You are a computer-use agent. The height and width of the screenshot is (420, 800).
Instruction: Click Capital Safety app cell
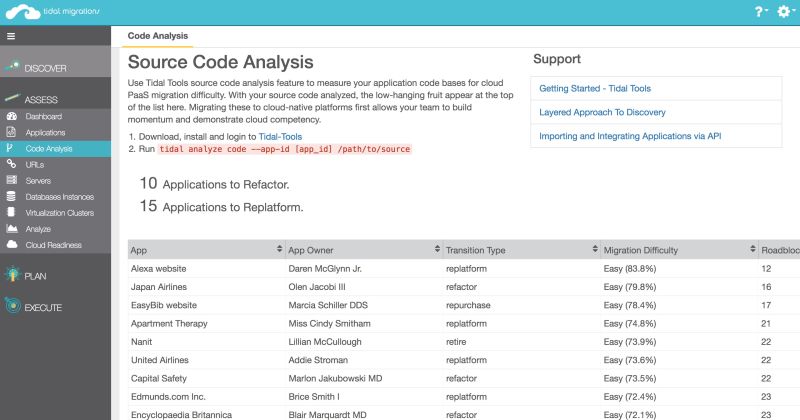pyautogui.click(x=207, y=379)
